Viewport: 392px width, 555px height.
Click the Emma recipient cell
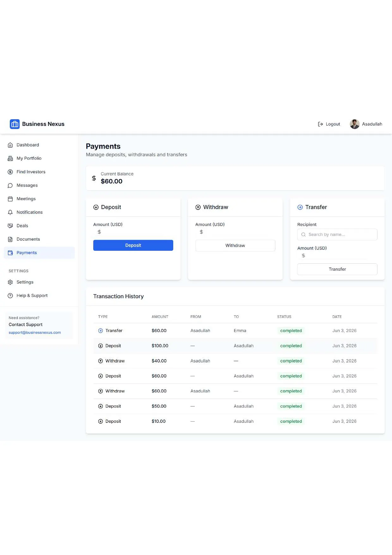240,330
